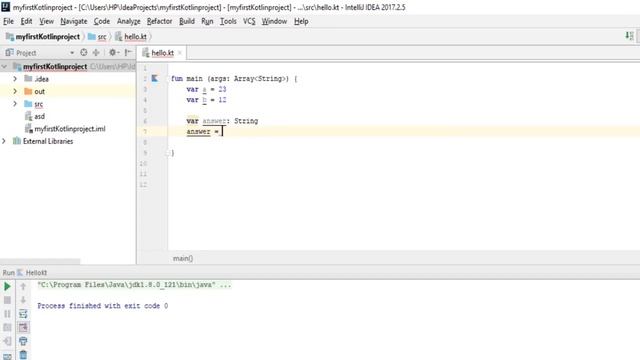Click the Make Project icon at toolbar right

pyautogui.click(x=629, y=36)
